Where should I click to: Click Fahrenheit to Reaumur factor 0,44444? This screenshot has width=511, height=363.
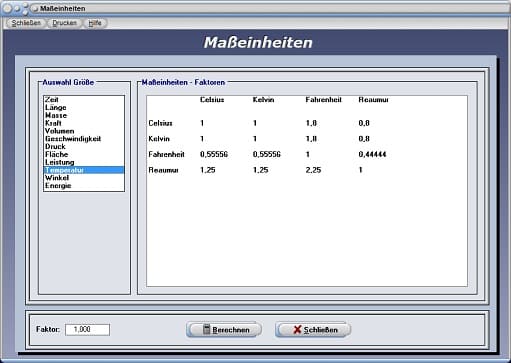tap(372, 154)
